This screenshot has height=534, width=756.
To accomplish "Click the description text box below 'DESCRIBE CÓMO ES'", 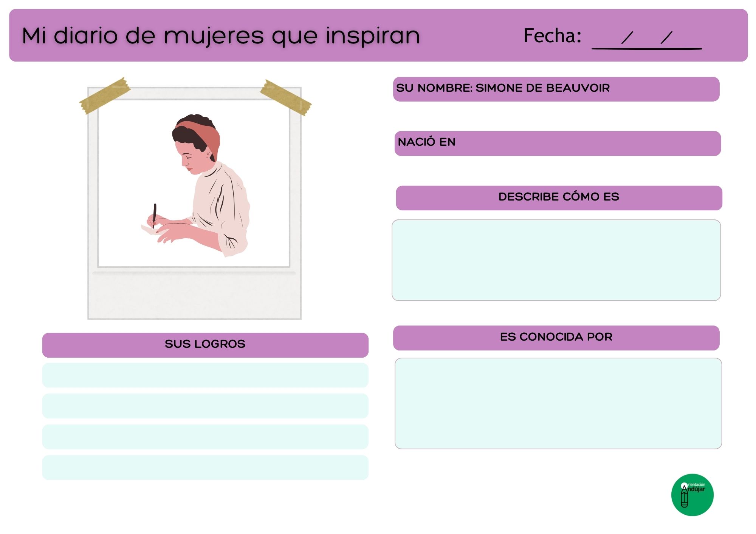I will [x=556, y=260].
